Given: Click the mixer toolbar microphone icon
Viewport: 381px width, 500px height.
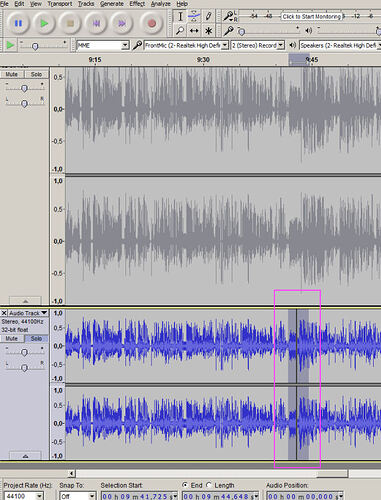Looking at the screenshot, I should coord(229,31).
